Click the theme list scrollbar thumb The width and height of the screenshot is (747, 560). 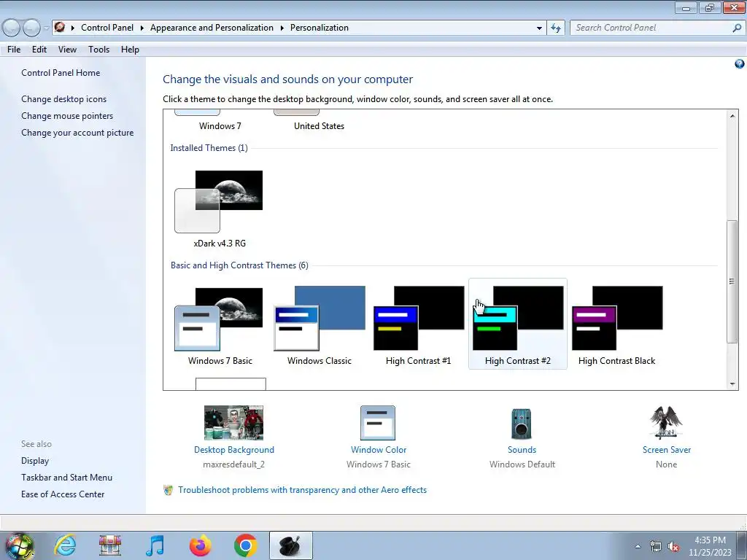pos(732,281)
